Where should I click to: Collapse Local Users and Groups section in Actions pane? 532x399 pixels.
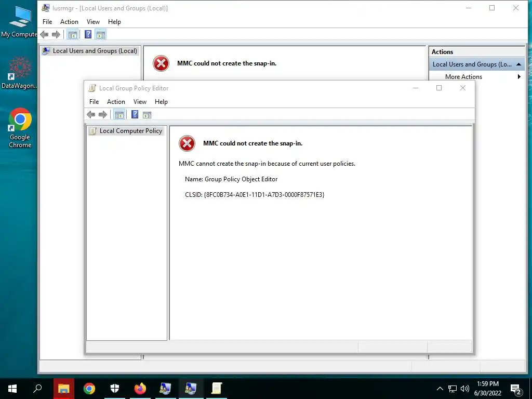click(518, 64)
